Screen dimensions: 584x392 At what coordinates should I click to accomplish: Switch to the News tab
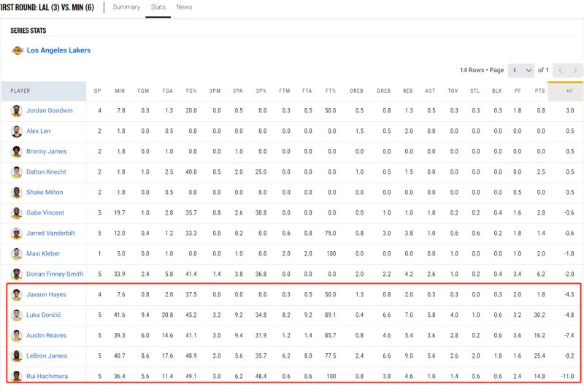click(x=184, y=7)
